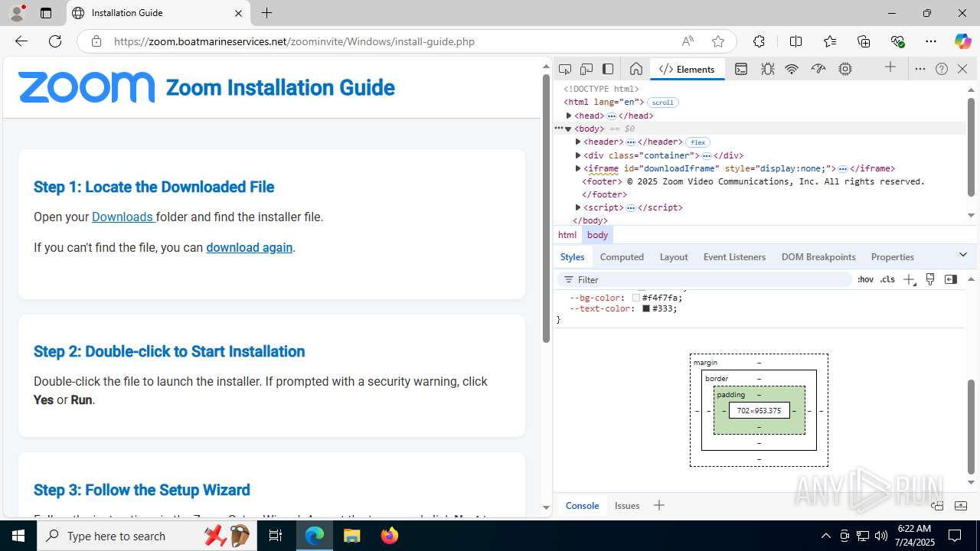Image resolution: width=980 pixels, height=551 pixels.
Task: Open Customize and control DevTools menu
Action: [x=920, y=69]
